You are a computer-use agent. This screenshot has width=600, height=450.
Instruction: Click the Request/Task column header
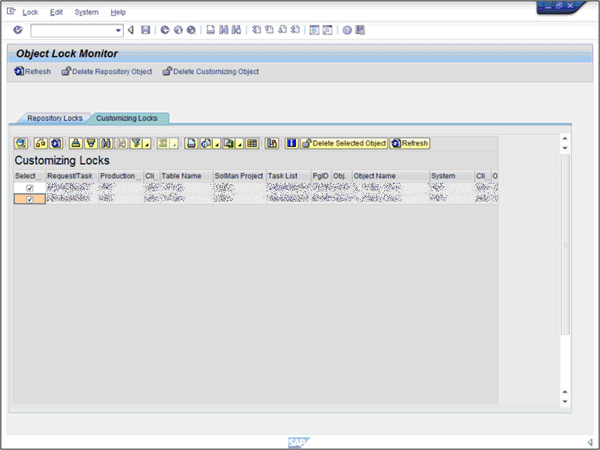[72, 176]
